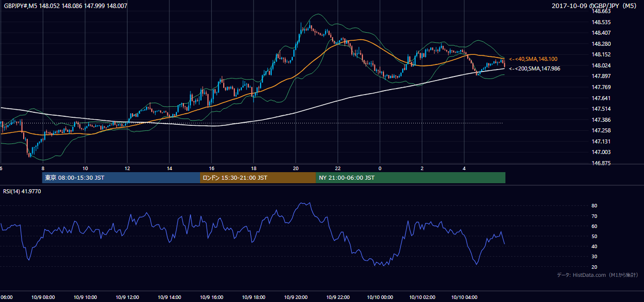The width and height of the screenshot is (644, 302).
Task: Select the ロンドン 15:30-21:00 JST session bar
Action: click(x=258, y=178)
